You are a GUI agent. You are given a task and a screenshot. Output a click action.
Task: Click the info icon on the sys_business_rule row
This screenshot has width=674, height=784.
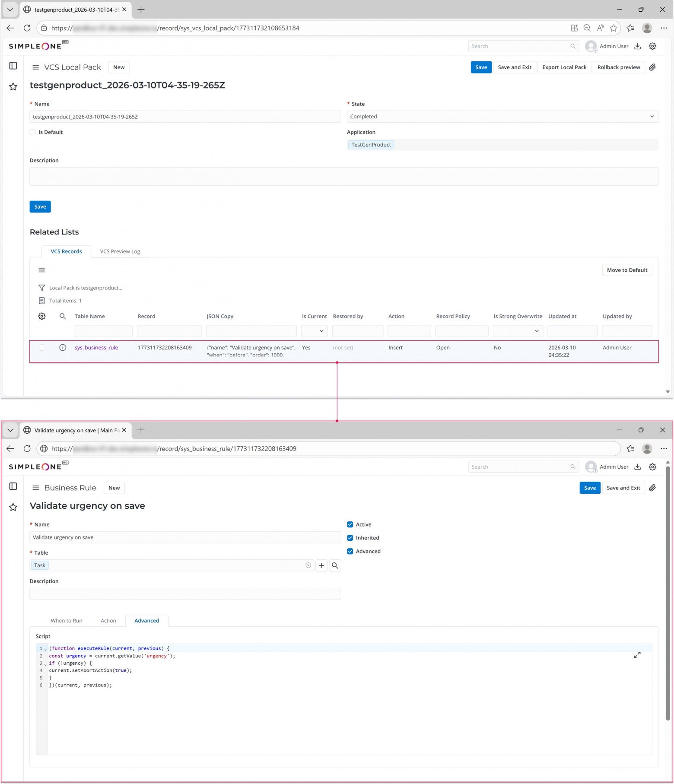(63, 347)
